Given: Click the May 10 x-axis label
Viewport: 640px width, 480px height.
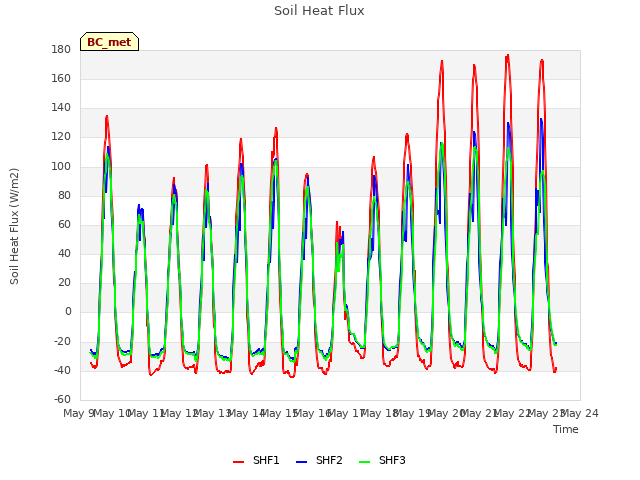Looking at the screenshot, I should (112, 414).
